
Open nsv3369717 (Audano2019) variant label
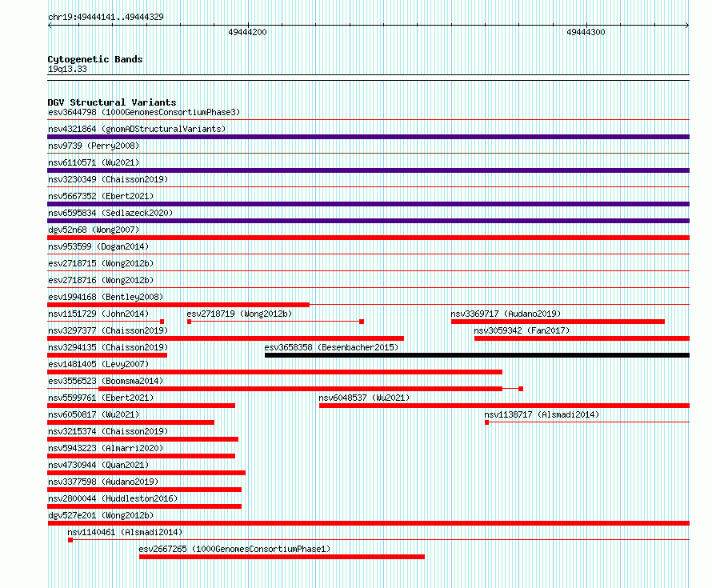coord(506,314)
